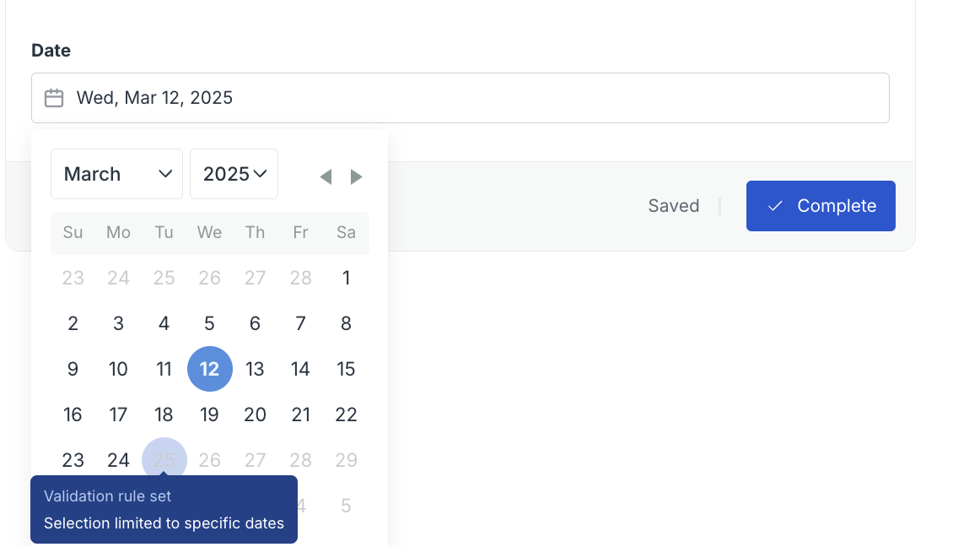Go to next month with right arrow
The height and width of the screenshot is (547, 980).
click(x=356, y=177)
